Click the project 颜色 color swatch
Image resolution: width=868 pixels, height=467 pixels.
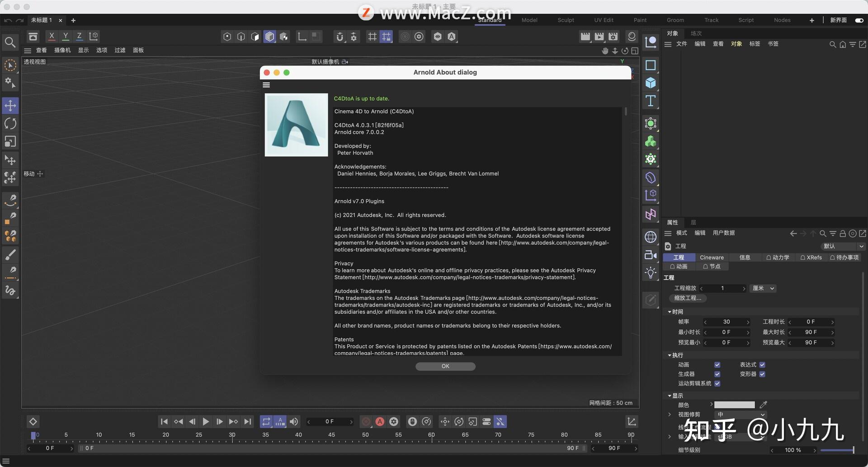click(735, 405)
